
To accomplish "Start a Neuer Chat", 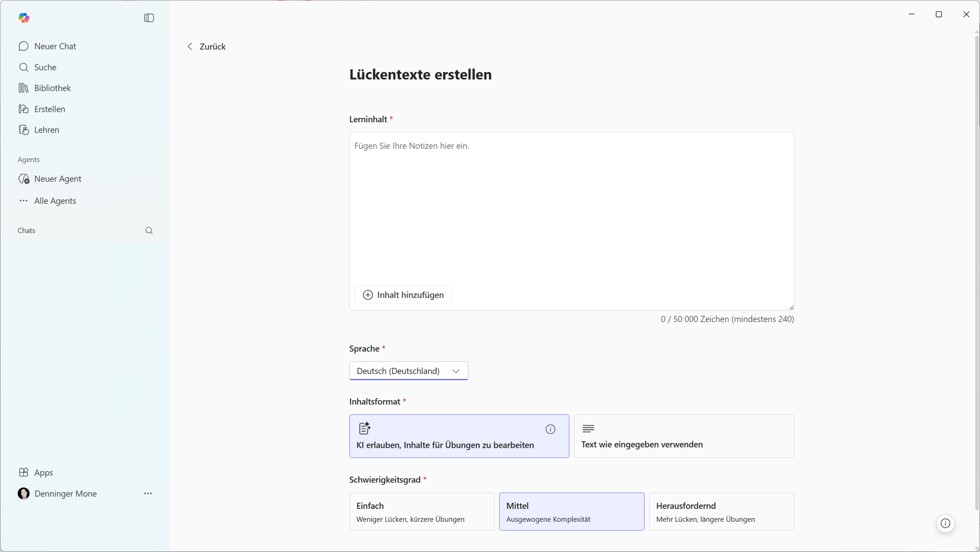I will [x=55, y=46].
